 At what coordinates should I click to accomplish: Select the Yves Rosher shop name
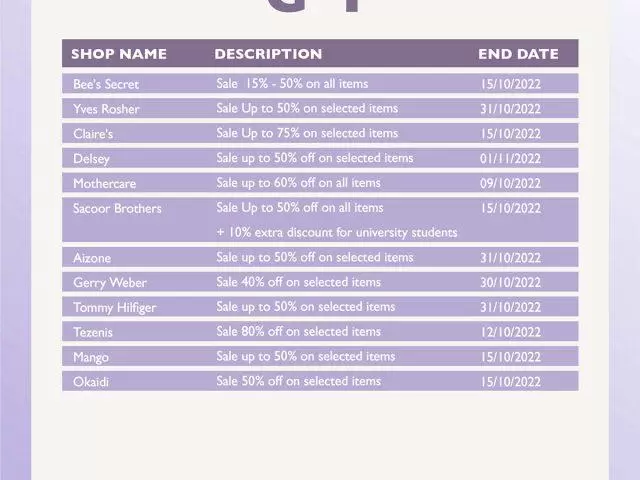(x=106, y=109)
